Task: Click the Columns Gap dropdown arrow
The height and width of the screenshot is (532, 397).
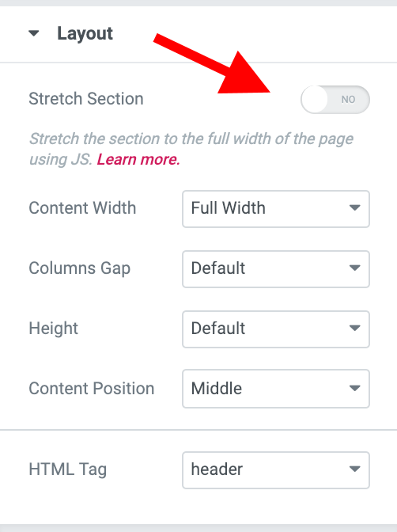Action: [354, 268]
